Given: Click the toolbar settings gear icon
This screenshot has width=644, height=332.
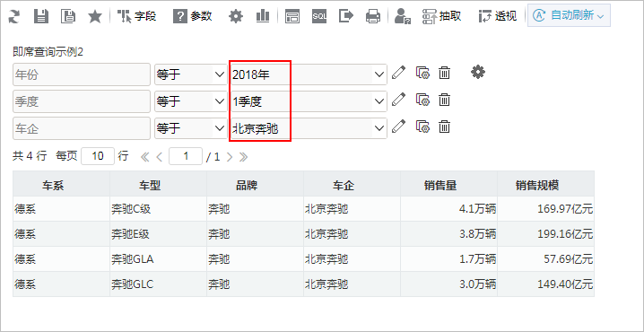Looking at the screenshot, I should [x=236, y=16].
